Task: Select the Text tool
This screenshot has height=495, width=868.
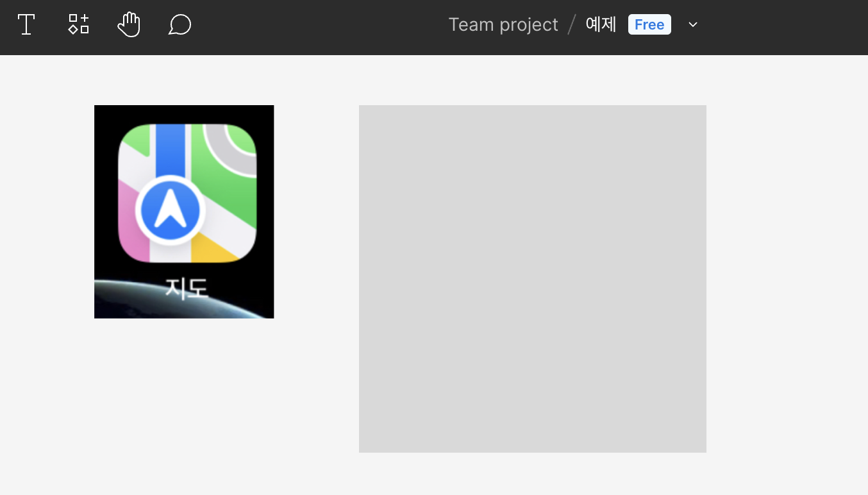Action: point(26,24)
